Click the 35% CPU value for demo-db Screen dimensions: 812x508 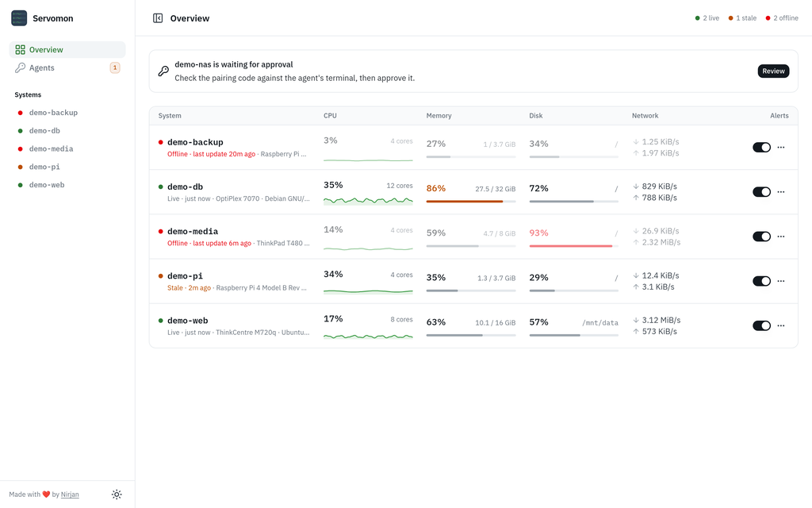click(333, 185)
